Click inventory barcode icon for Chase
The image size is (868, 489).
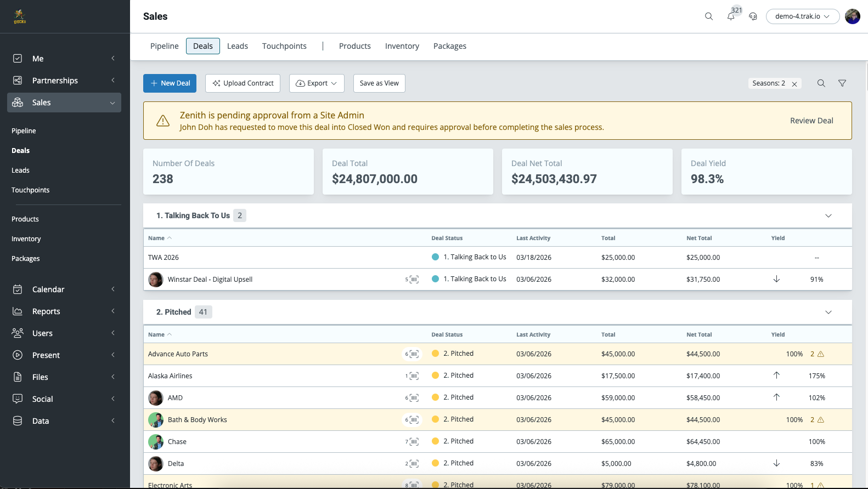[x=414, y=442]
